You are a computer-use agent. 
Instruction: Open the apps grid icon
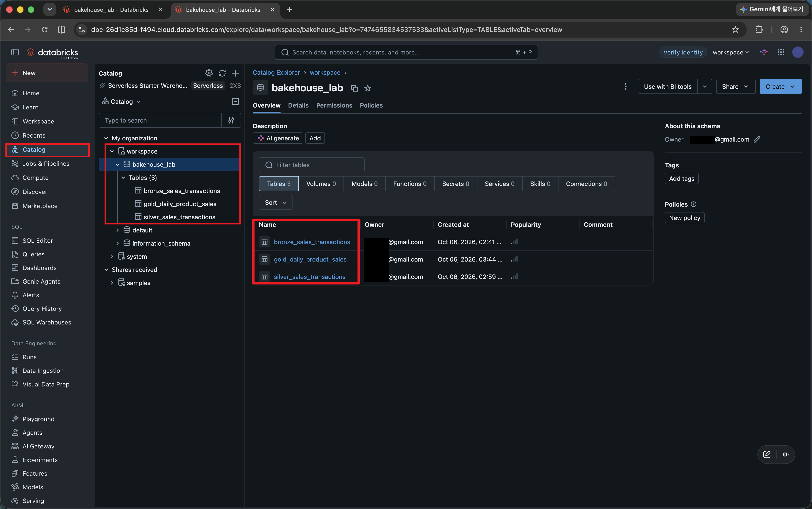click(x=781, y=52)
